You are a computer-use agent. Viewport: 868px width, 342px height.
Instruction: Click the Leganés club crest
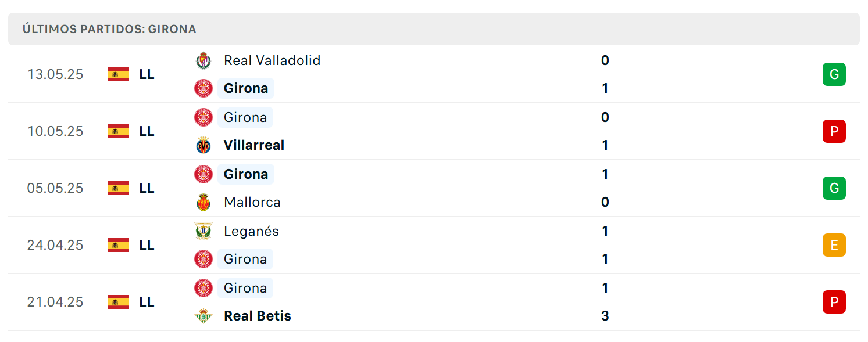click(203, 231)
